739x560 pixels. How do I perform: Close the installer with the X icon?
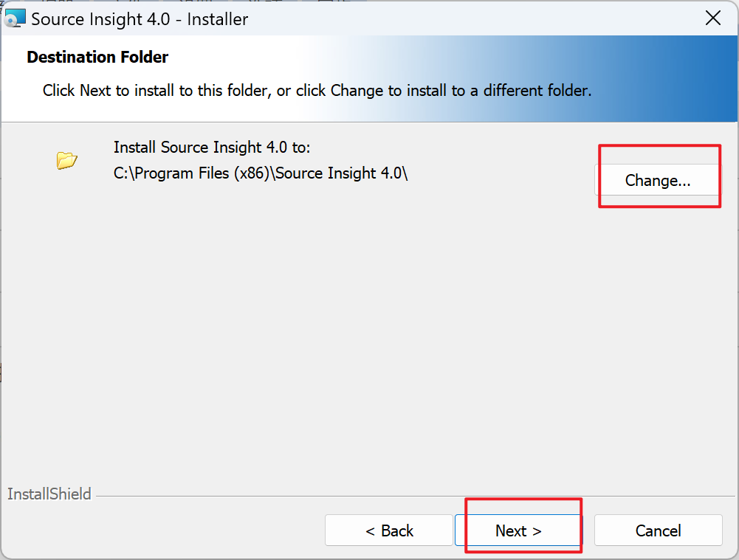coord(713,18)
